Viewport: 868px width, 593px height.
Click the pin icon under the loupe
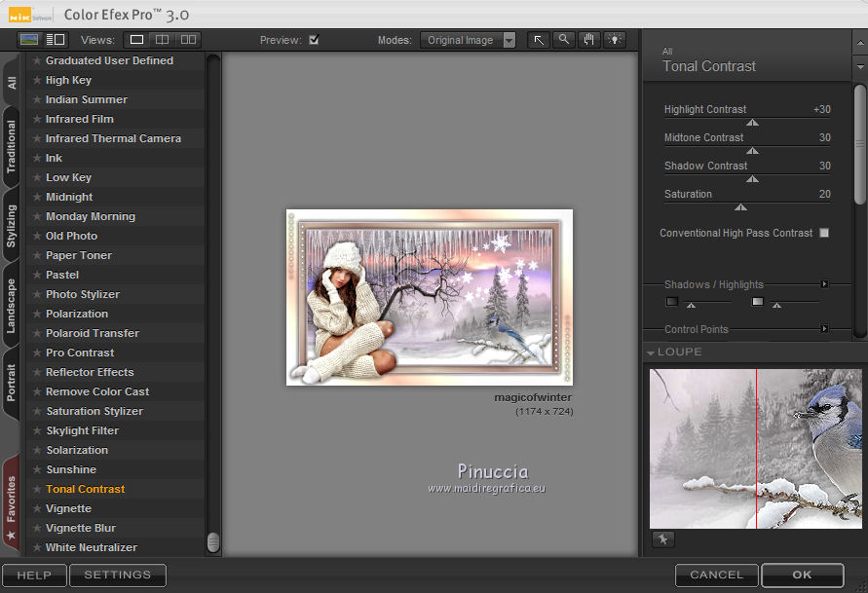point(663,539)
